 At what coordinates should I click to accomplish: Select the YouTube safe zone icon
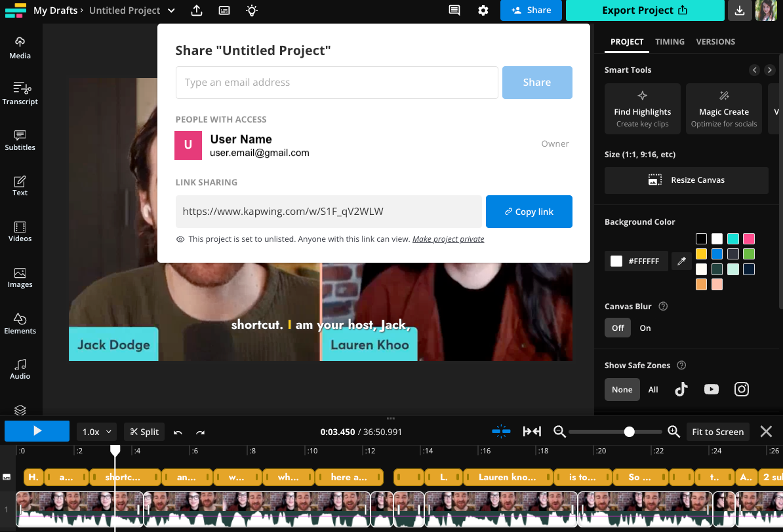(x=711, y=389)
